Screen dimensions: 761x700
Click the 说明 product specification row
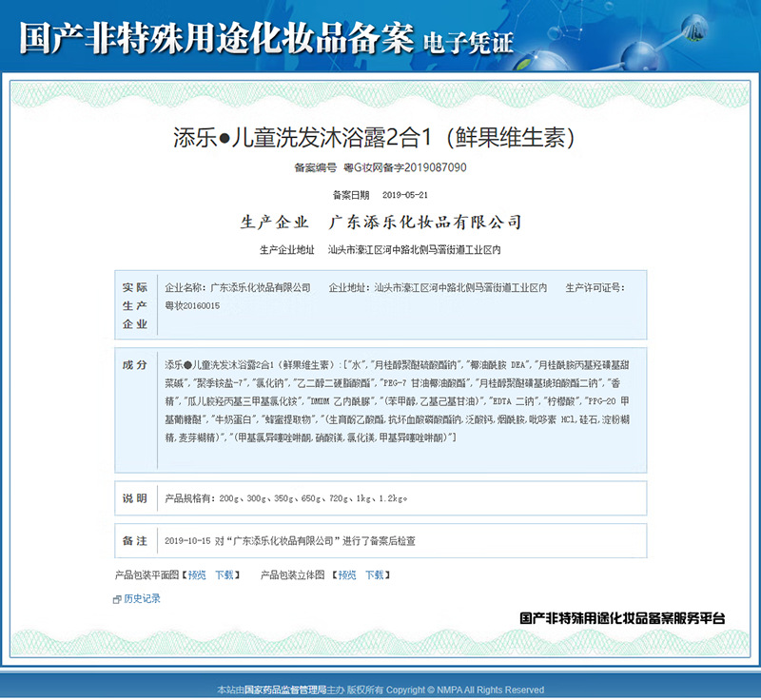tap(380, 498)
